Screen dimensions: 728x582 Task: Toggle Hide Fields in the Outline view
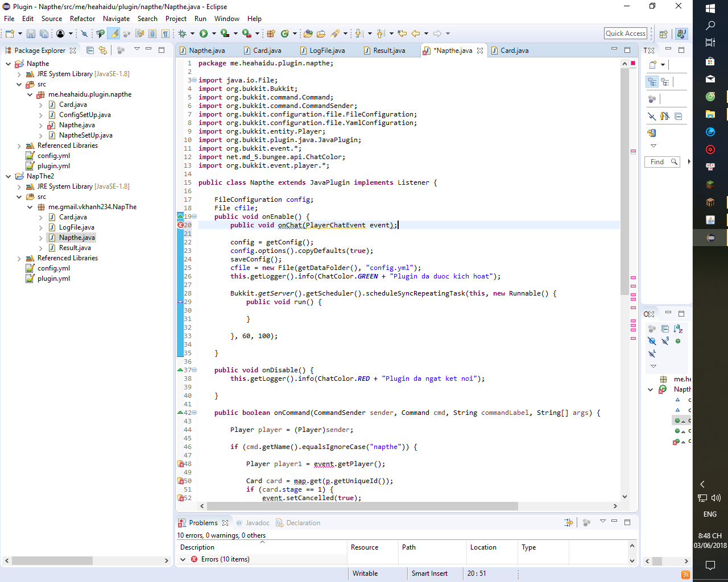[x=652, y=341]
